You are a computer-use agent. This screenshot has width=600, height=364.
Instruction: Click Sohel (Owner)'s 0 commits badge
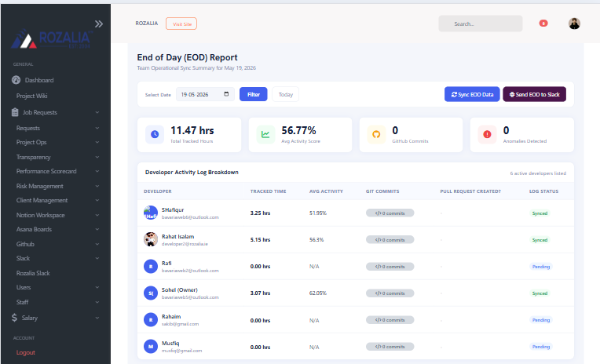click(390, 293)
